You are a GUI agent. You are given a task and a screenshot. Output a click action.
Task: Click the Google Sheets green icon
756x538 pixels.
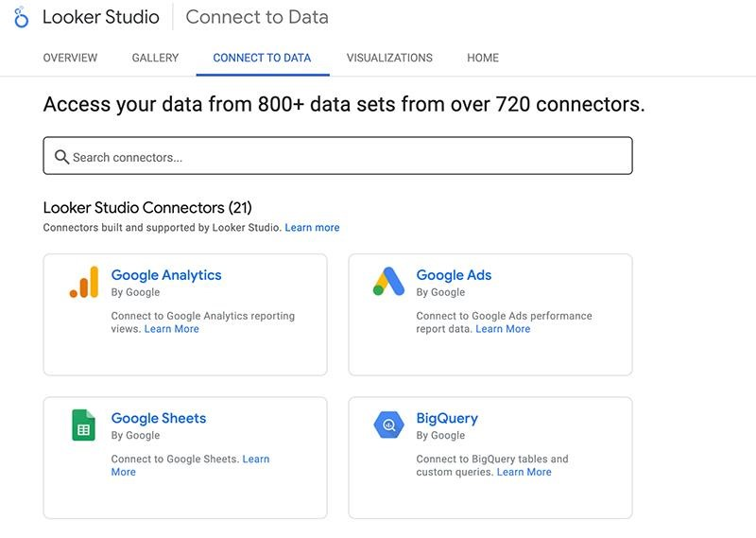click(83, 425)
